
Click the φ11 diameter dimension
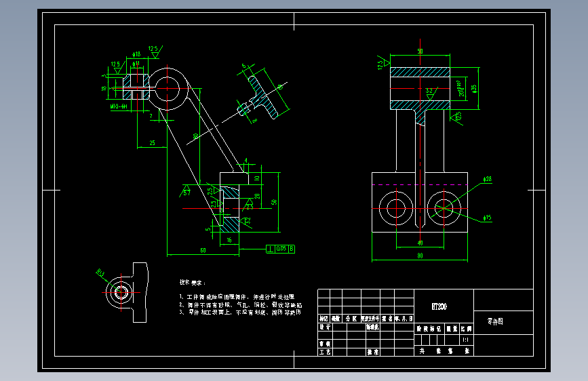[x=136, y=63]
